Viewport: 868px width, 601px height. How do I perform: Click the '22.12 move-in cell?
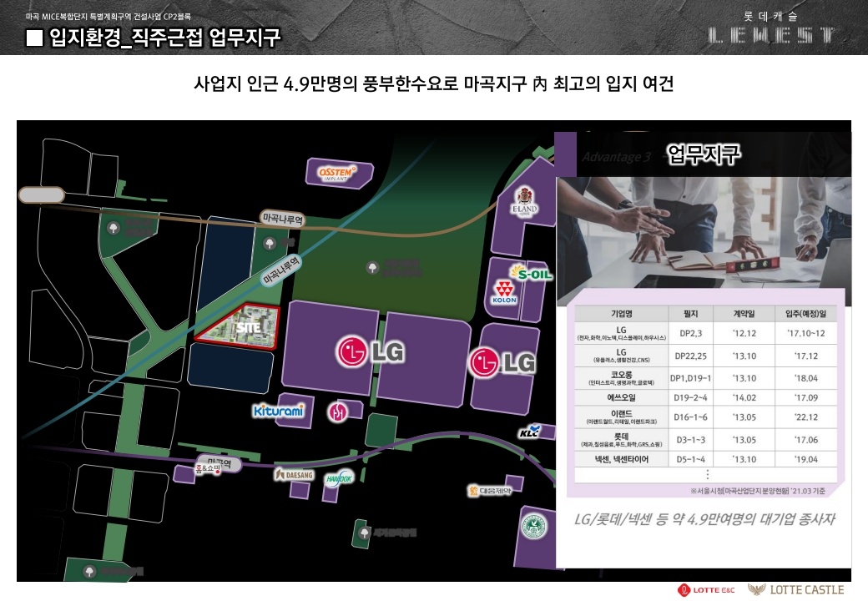(x=805, y=417)
